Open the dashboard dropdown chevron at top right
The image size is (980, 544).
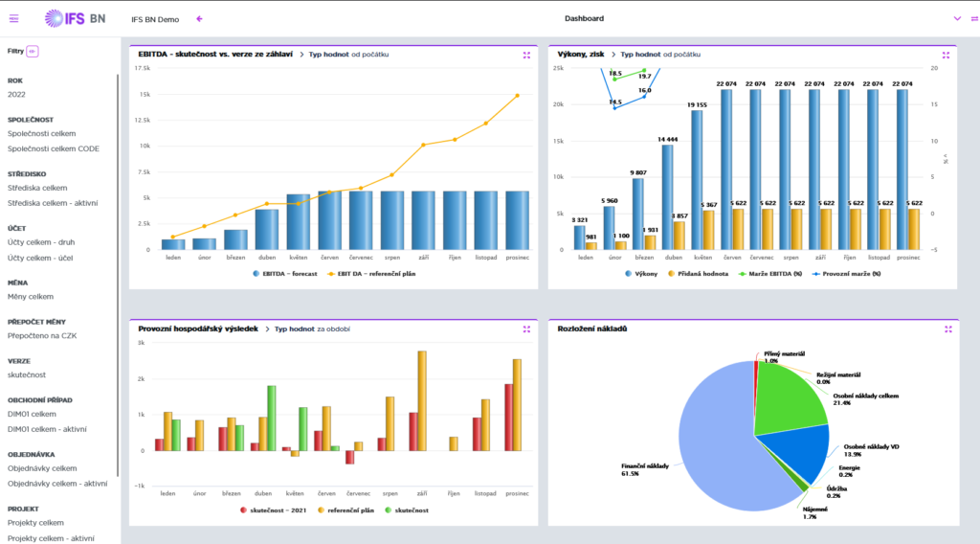pos(957,18)
